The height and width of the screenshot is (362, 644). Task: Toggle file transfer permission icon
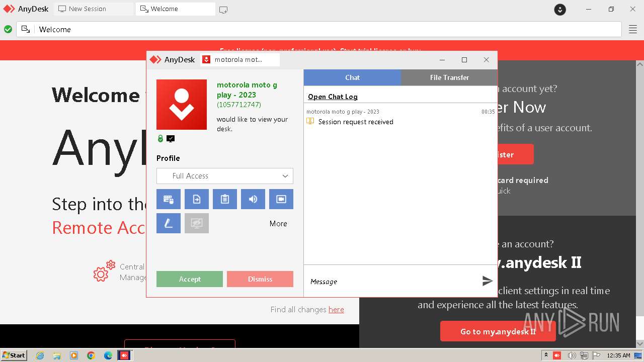[x=197, y=199]
